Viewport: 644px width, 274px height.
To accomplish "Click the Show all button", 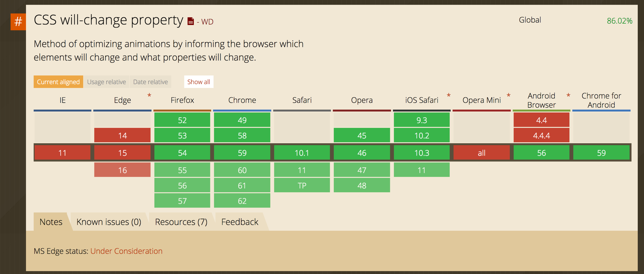I will click(199, 82).
